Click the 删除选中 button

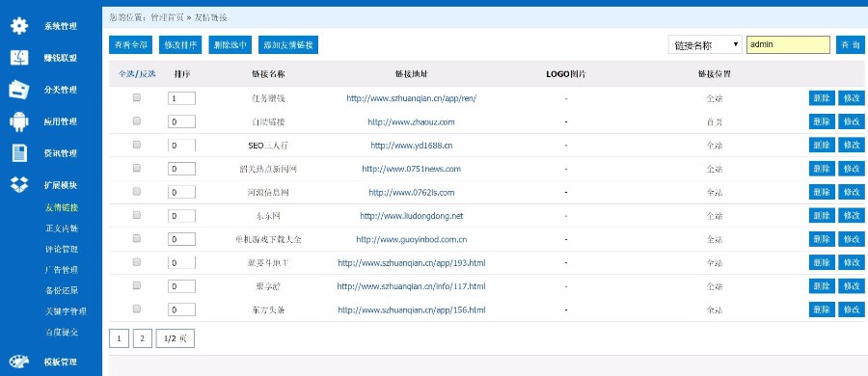coord(231,45)
